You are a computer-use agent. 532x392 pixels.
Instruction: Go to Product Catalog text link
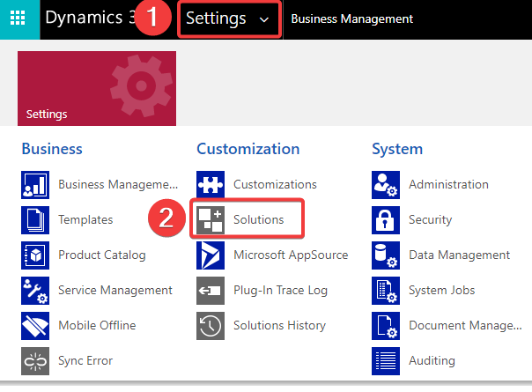(x=102, y=255)
